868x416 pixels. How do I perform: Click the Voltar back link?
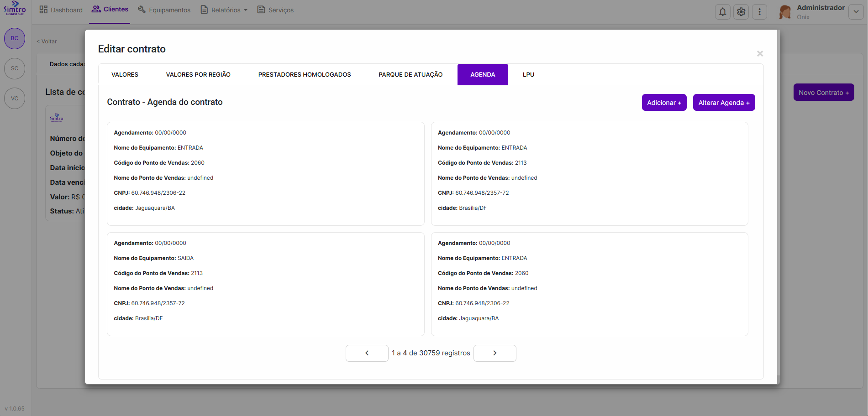[47, 42]
